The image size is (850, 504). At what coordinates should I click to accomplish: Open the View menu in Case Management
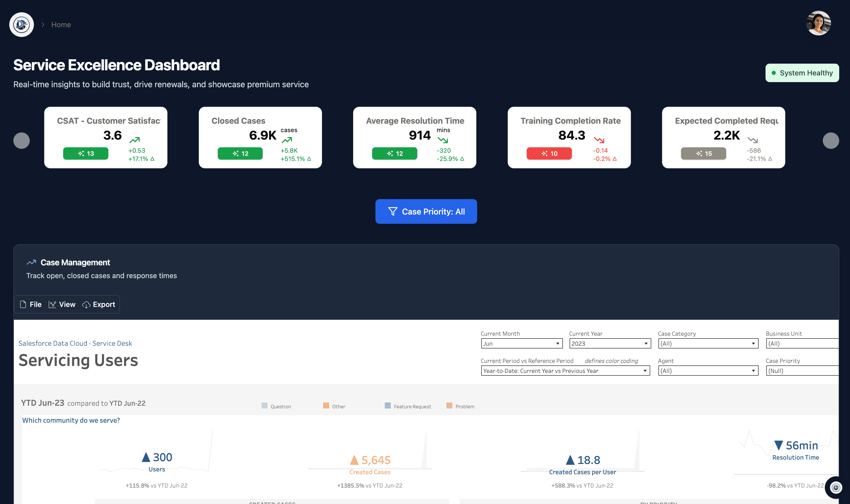point(63,304)
